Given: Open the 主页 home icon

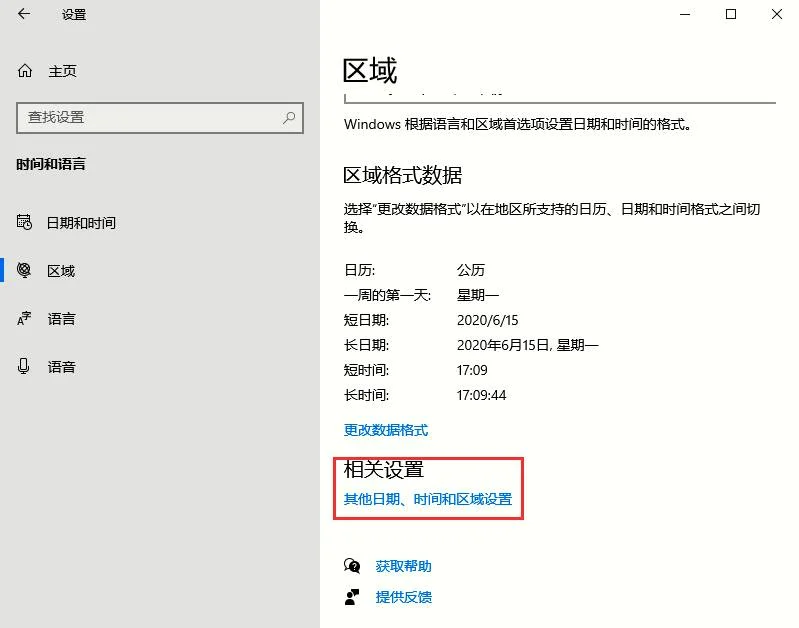Looking at the screenshot, I should [x=25, y=71].
